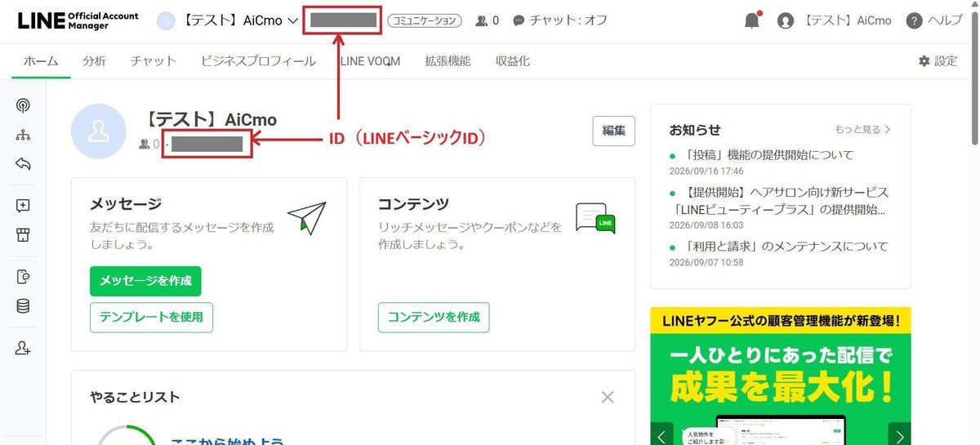Open the ここから始めよう link
980x445 pixels.
click(x=227, y=441)
